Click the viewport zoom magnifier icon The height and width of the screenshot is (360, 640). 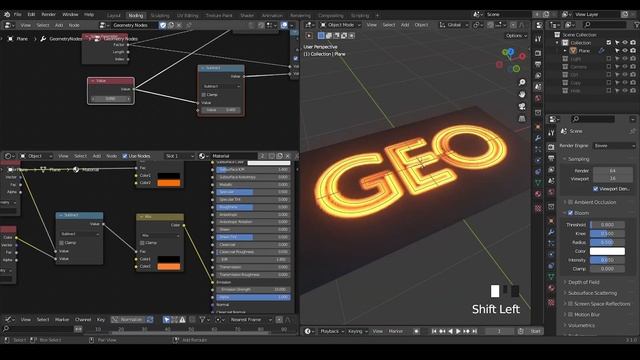(522, 82)
